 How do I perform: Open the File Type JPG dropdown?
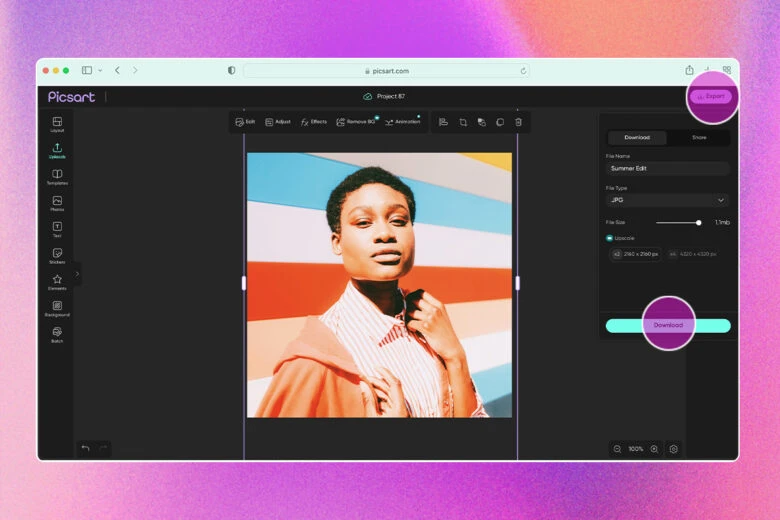pos(668,200)
